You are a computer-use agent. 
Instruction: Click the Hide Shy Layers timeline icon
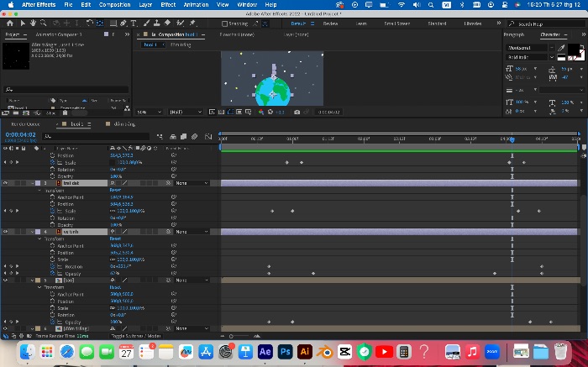click(173, 137)
